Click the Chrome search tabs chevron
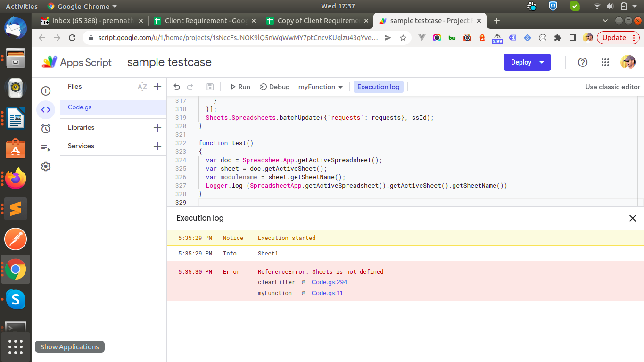Screen dimensions: 644x362 click(606, 21)
